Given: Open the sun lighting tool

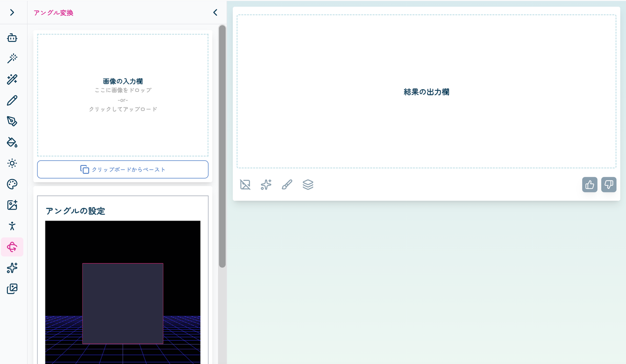Looking at the screenshot, I should (x=12, y=163).
